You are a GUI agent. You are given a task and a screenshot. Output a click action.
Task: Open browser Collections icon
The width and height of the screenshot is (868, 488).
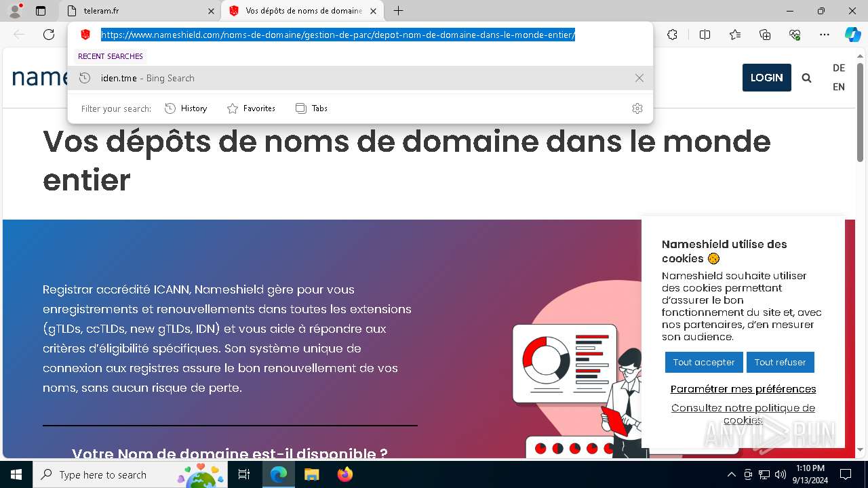pyautogui.click(x=765, y=35)
